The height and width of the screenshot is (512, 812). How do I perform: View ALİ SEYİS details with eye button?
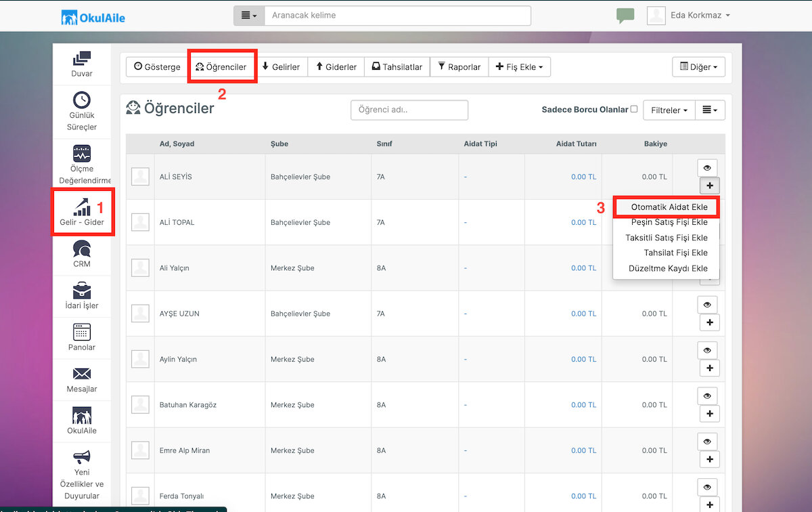707,167
